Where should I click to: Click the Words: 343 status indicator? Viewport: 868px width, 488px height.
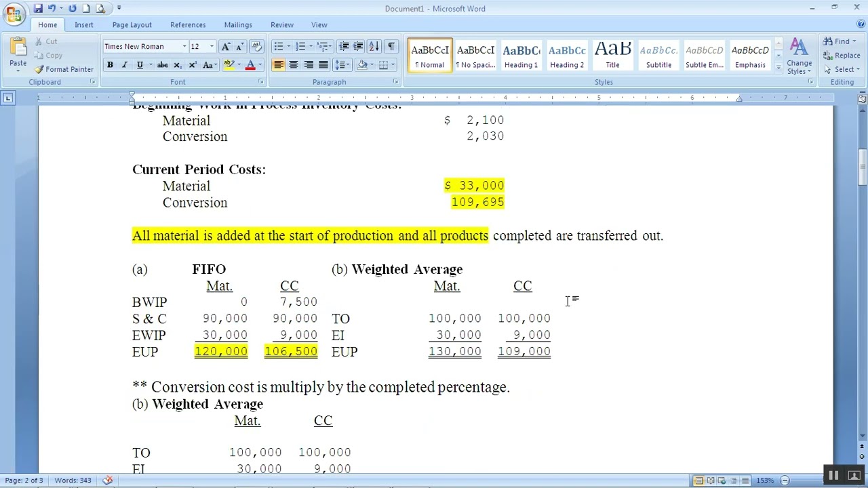pyautogui.click(x=73, y=481)
